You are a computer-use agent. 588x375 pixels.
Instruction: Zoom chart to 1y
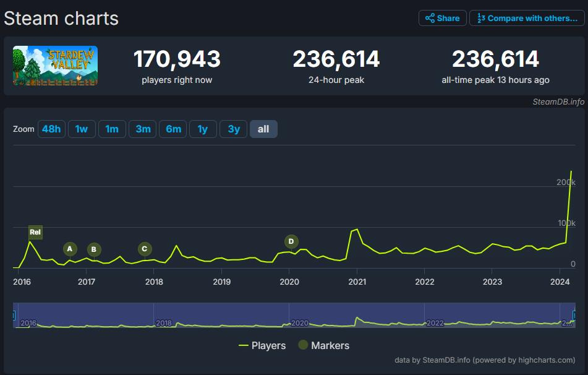point(203,129)
